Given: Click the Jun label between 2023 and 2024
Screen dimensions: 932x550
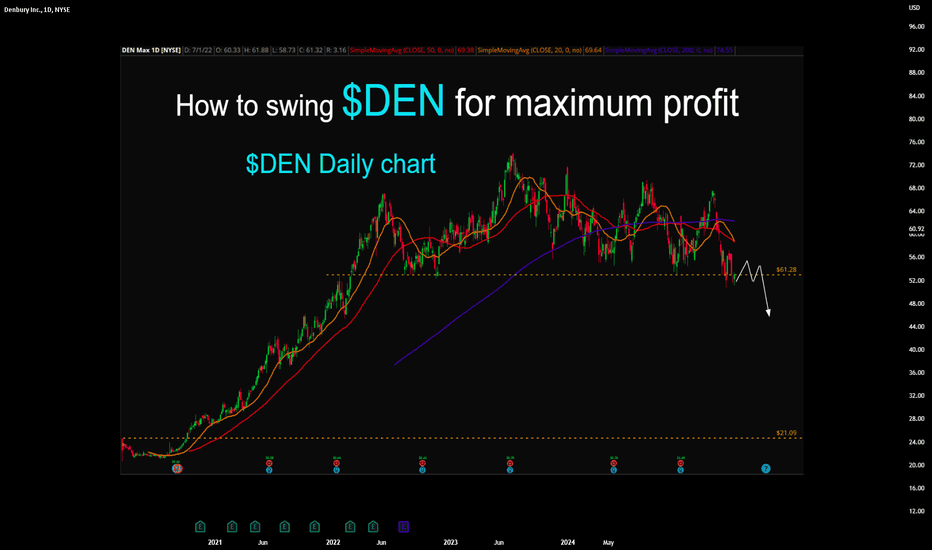Looking at the screenshot, I should [x=499, y=542].
